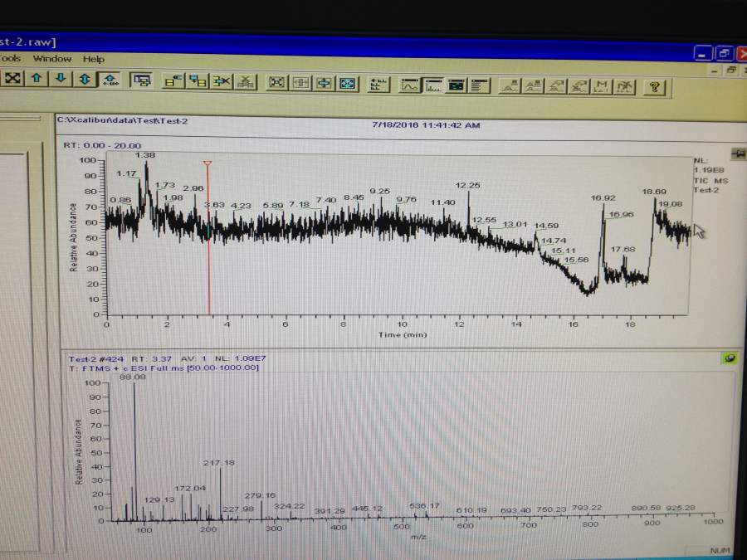Viewport: 747px width, 560px height.
Task: Click the spectrum peak label 536.17
Action: click(x=424, y=505)
